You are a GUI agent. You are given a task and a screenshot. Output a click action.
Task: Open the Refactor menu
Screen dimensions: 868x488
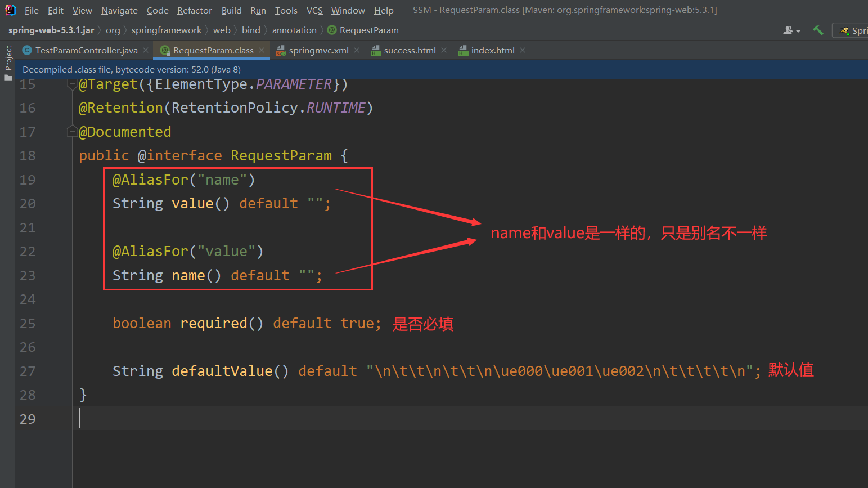click(x=195, y=10)
